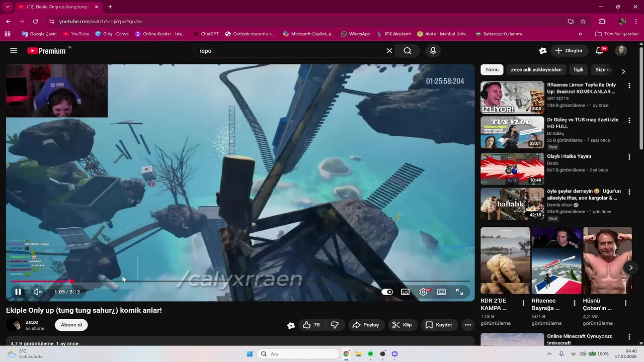
Task: Switch to theater mode
Action: click(441, 292)
